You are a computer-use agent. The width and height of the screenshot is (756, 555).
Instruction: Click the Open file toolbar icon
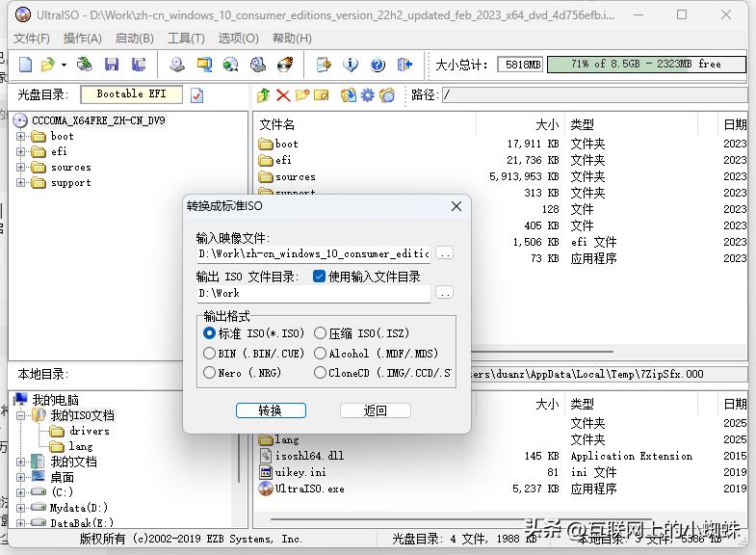pos(48,65)
